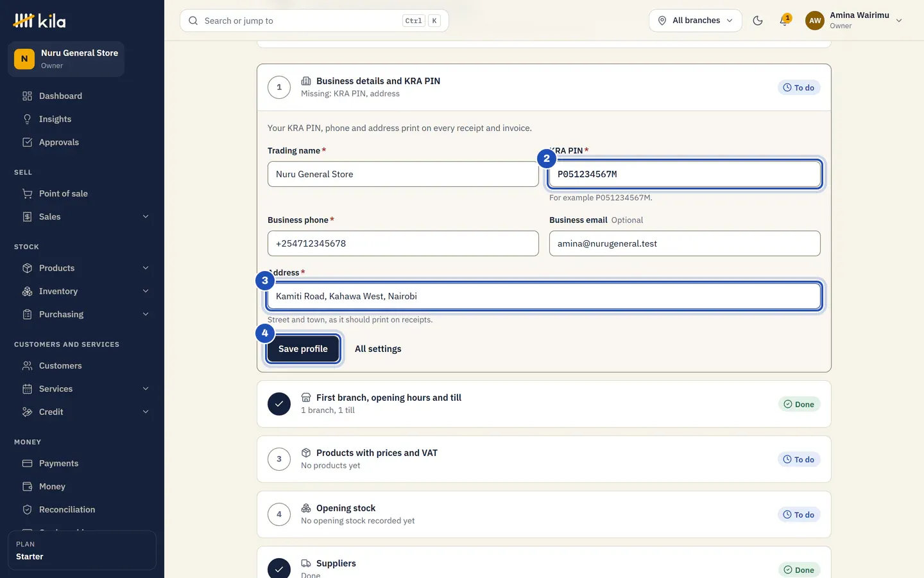Click the Money wallet icon
This screenshot has width=924, height=578.
pyautogui.click(x=27, y=487)
